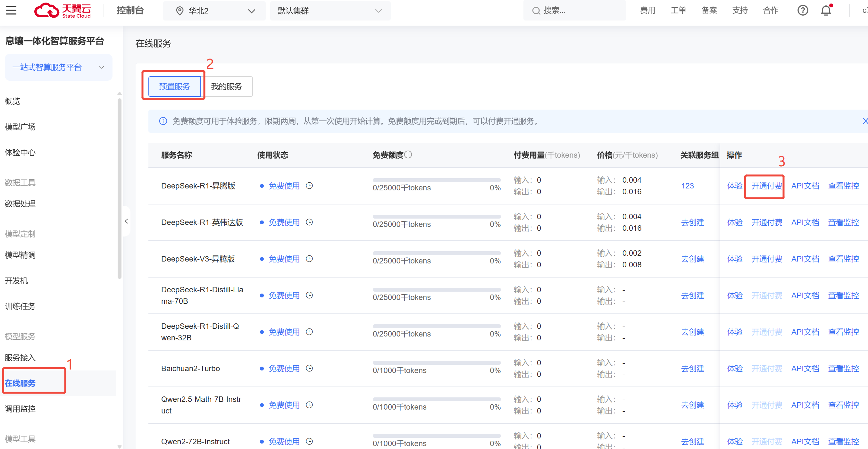Image resolution: width=868 pixels, height=449 pixels.
Task: Click 免费使用 status for DeepSeek-R1-昇腾版
Action: point(284,186)
